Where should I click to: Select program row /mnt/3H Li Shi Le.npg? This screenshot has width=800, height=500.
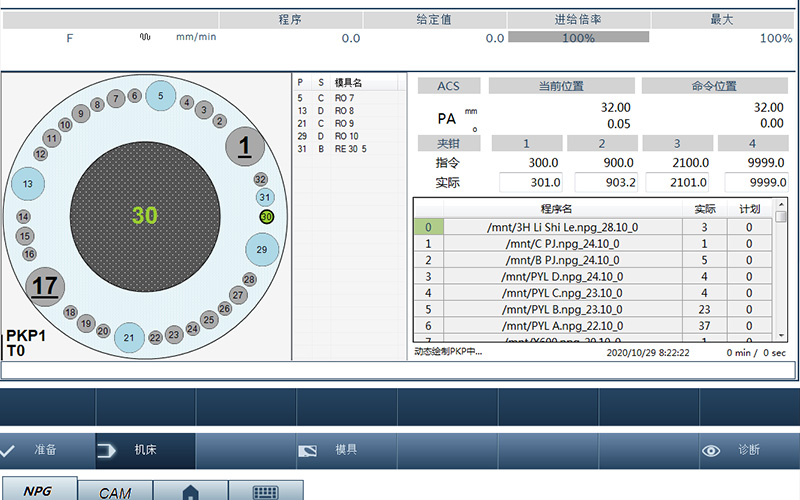(x=561, y=227)
